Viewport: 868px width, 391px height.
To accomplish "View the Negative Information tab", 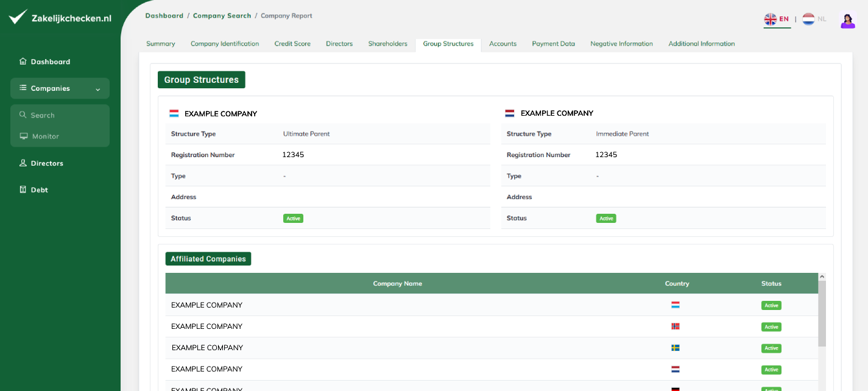I will (x=622, y=44).
